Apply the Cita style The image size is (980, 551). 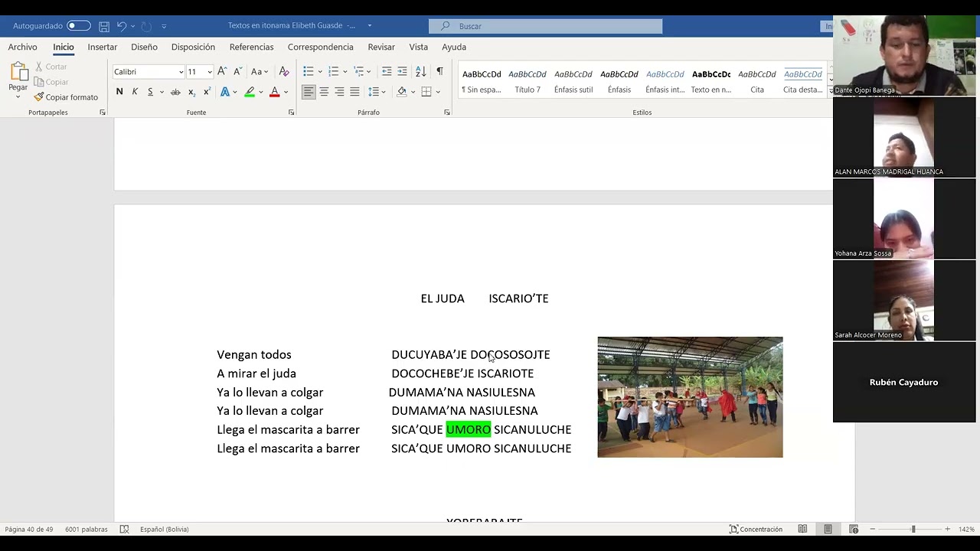pyautogui.click(x=757, y=81)
